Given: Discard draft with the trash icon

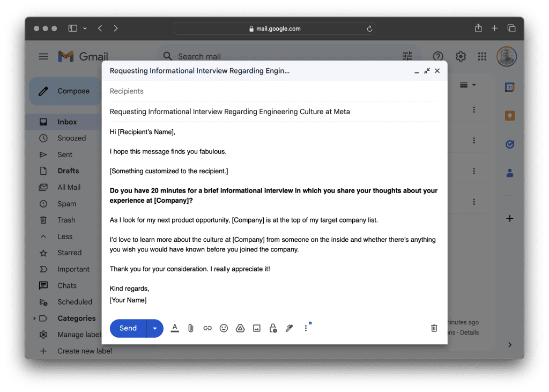Looking at the screenshot, I should coord(434,328).
